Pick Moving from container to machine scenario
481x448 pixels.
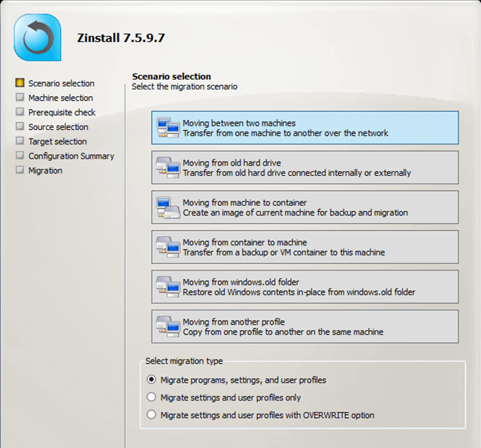point(305,247)
